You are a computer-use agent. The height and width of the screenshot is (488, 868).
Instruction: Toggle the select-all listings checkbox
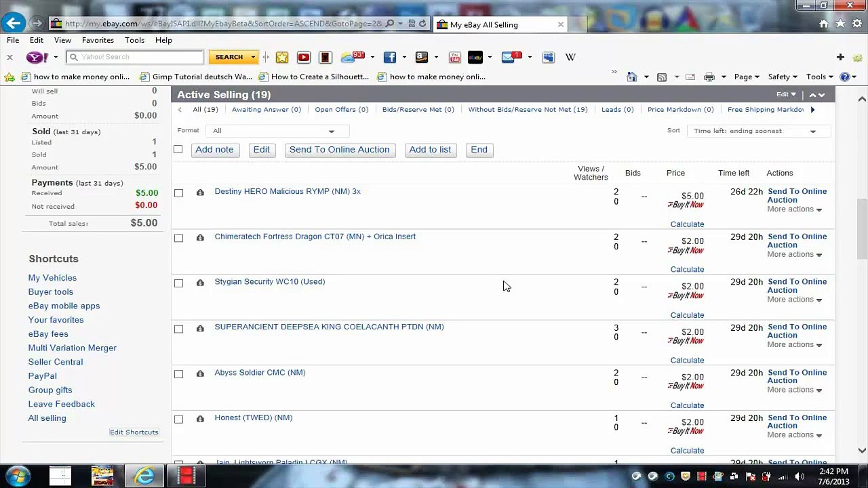point(178,149)
